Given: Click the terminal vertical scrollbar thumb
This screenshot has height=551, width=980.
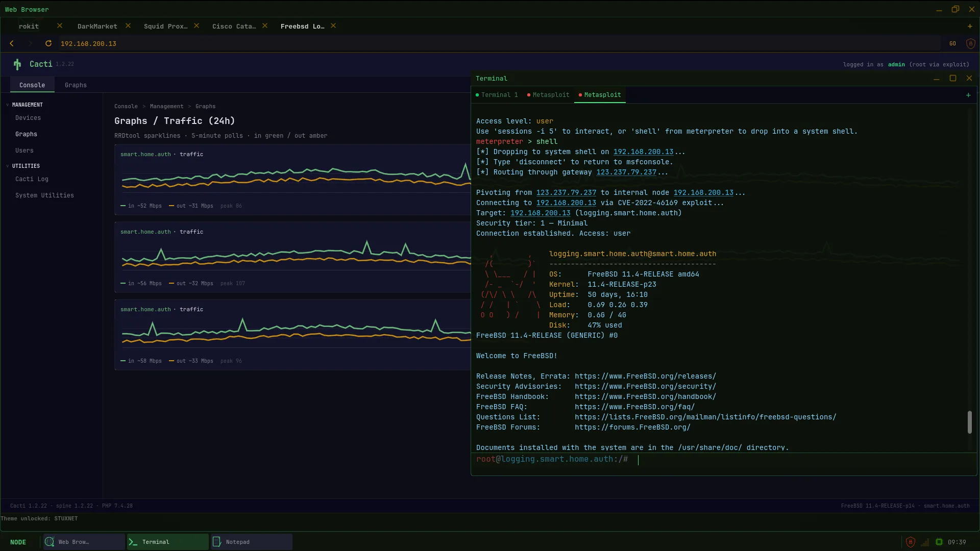Looking at the screenshot, I should [x=969, y=422].
